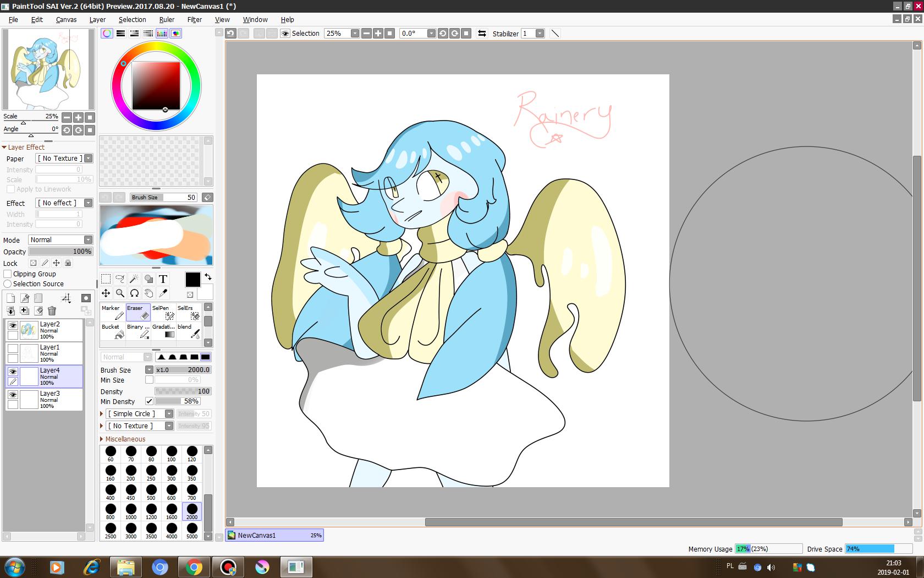Open the zoom percentage dropdown in toolbar
This screenshot has width=924, height=578.
[355, 34]
